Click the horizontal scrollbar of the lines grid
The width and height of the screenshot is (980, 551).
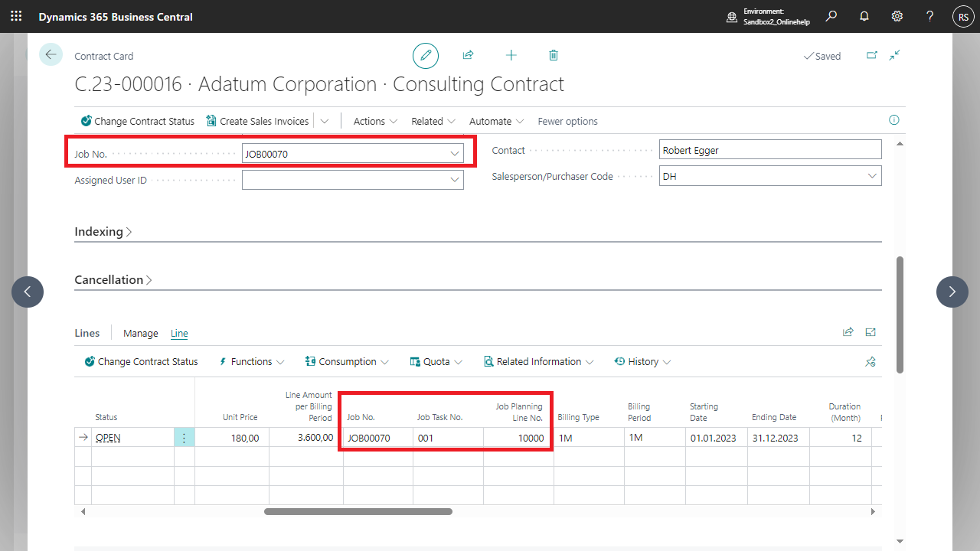tap(358, 511)
